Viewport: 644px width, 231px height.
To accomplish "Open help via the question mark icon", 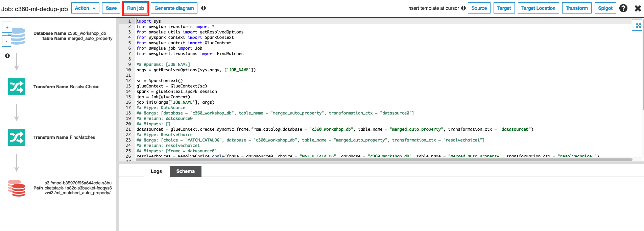I will pyautogui.click(x=623, y=8).
